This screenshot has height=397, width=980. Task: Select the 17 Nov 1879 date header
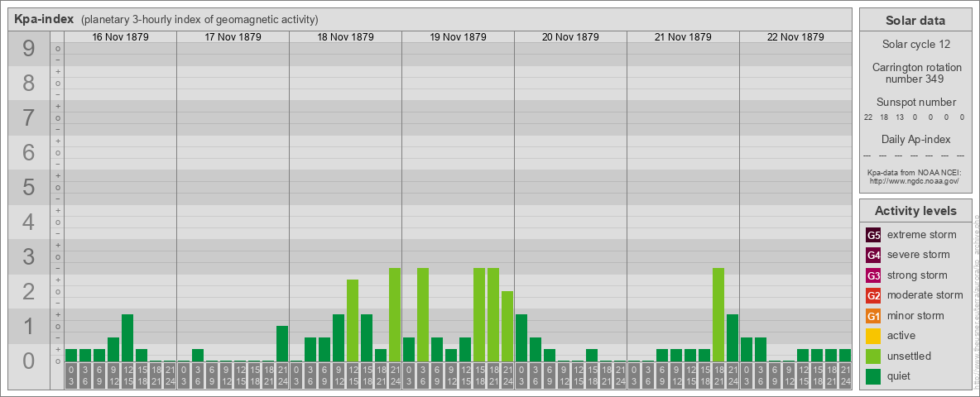point(233,37)
